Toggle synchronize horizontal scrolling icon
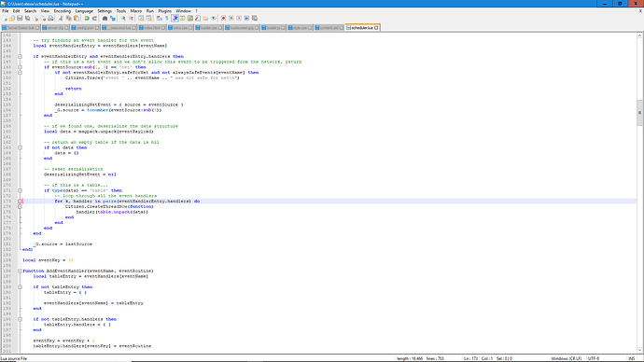 148,18
